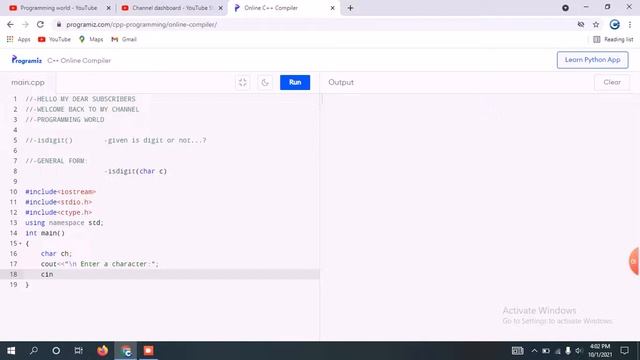Screen dimensions: 640x360
Task: Open Firefox from the taskbar
Action: [x=102, y=351]
